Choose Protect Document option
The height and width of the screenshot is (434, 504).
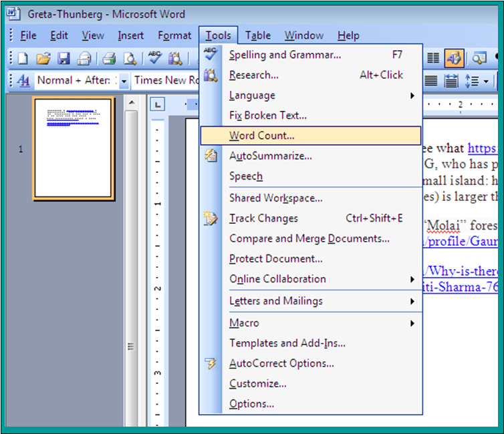click(x=311, y=259)
